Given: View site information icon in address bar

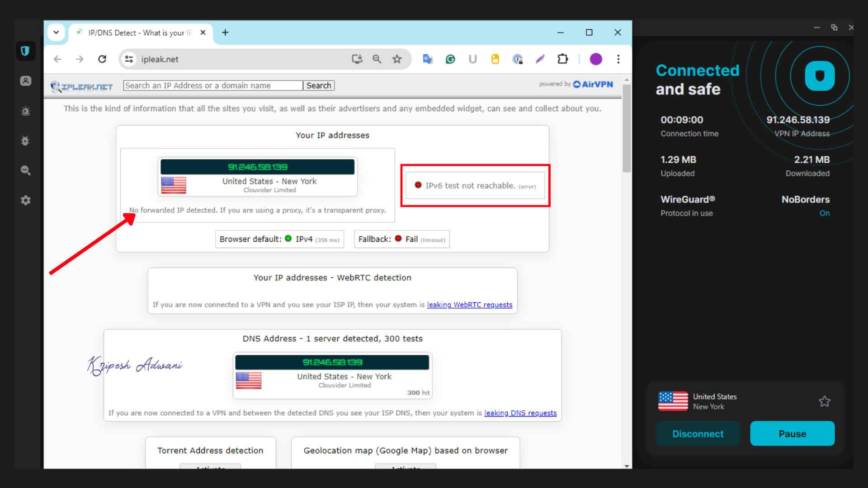Looking at the screenshot, I should 129,59.
